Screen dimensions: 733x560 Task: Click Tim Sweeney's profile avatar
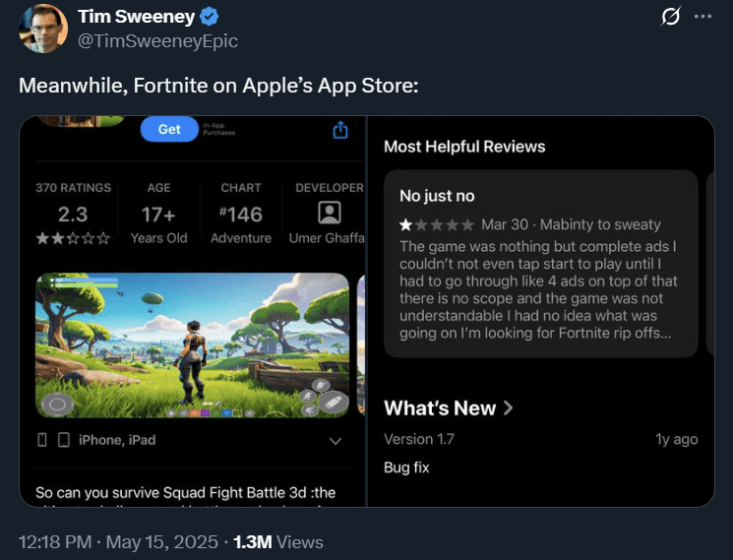coord(42,29)
